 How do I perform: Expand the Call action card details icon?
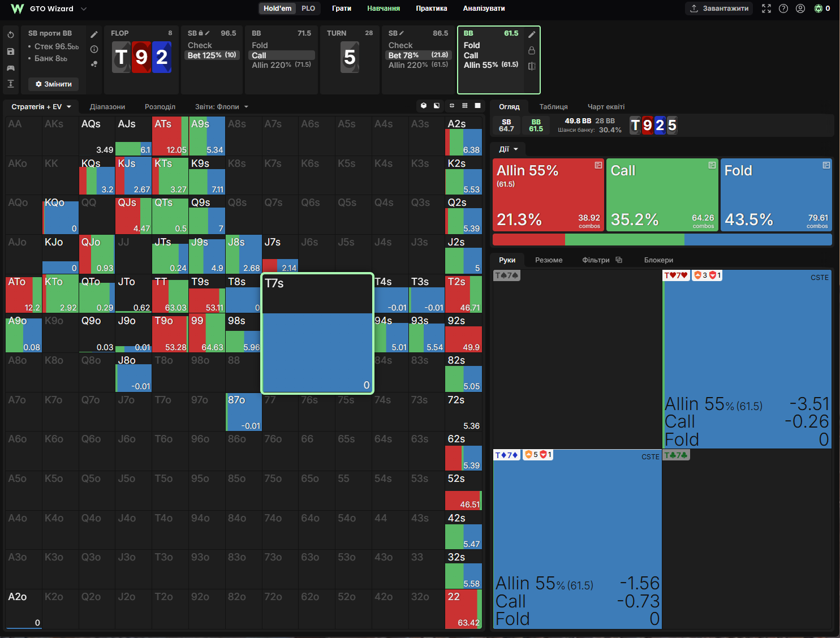(x=712, y=165)
